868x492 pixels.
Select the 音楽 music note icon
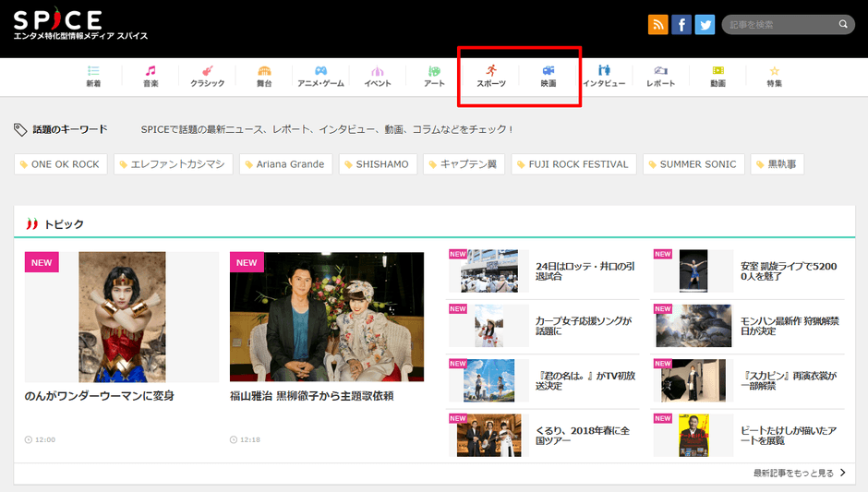pyautogui.click(x=151, y=70)
